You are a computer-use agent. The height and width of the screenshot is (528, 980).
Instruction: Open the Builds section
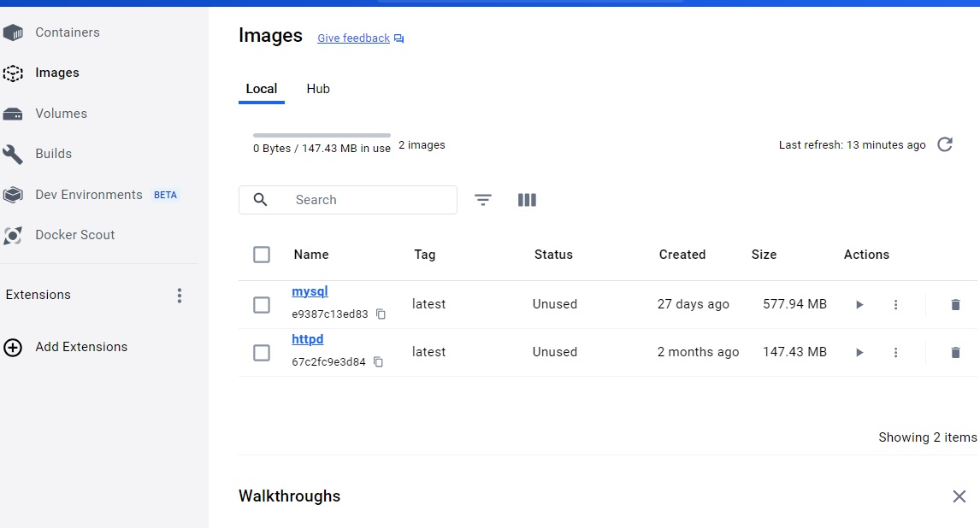tap(53, 154)
